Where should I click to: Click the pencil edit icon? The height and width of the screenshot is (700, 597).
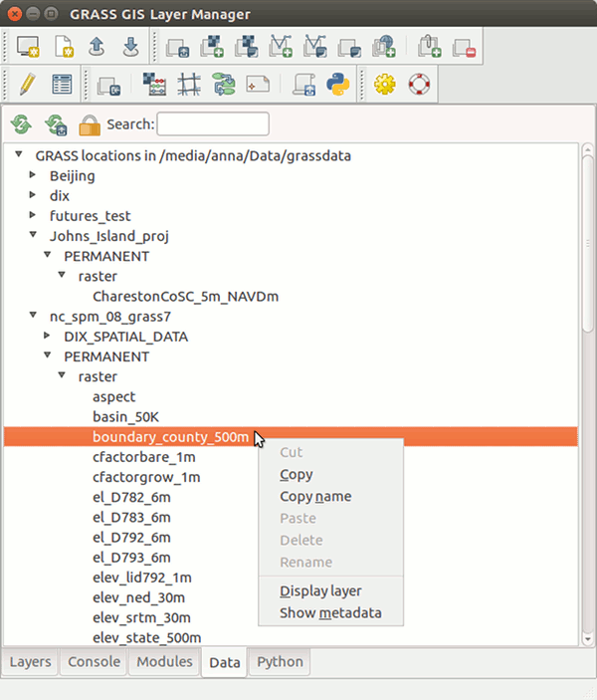click(x=28, y=86)
